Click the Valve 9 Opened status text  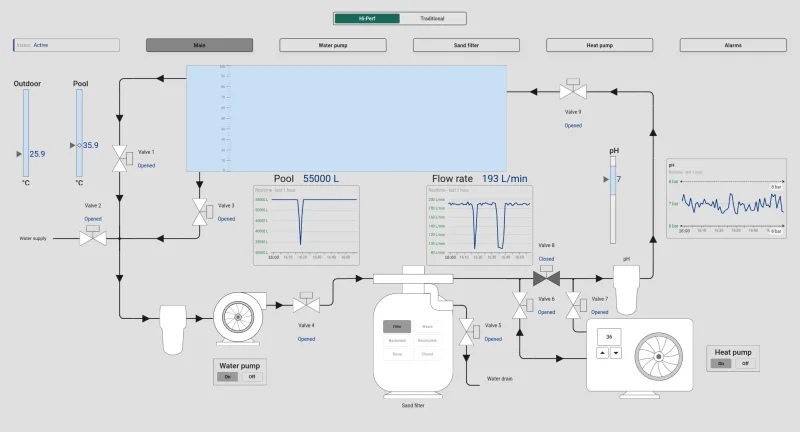[573, 125]
